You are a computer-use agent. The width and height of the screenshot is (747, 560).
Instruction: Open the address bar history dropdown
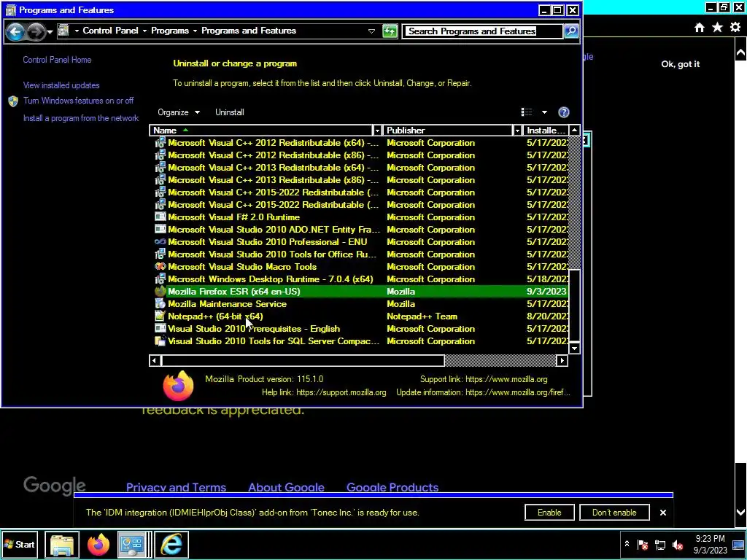tap(371, 31)
